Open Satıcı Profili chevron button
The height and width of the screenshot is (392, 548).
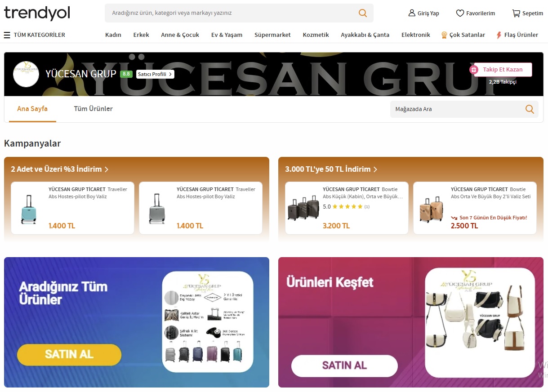point(155,74)
